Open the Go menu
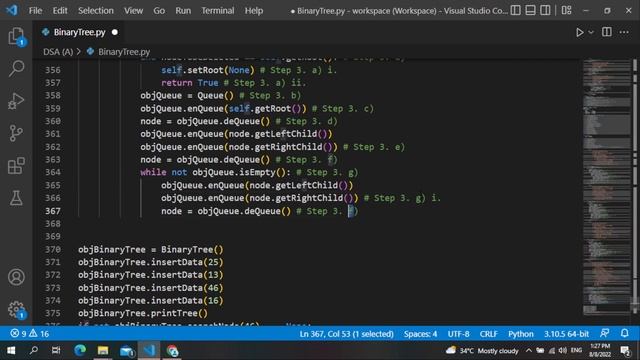This screenshot has height=360, width=640. pyautogui.click(x=159, y=11)
